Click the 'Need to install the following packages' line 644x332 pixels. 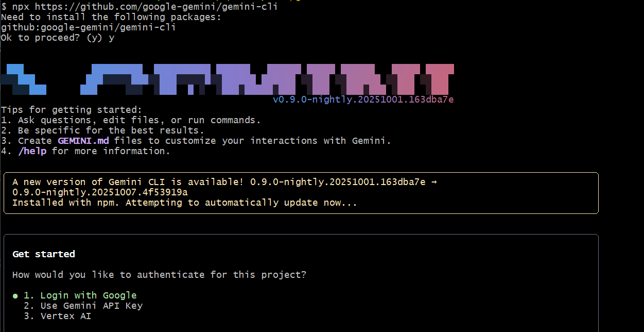coord(111,16)
